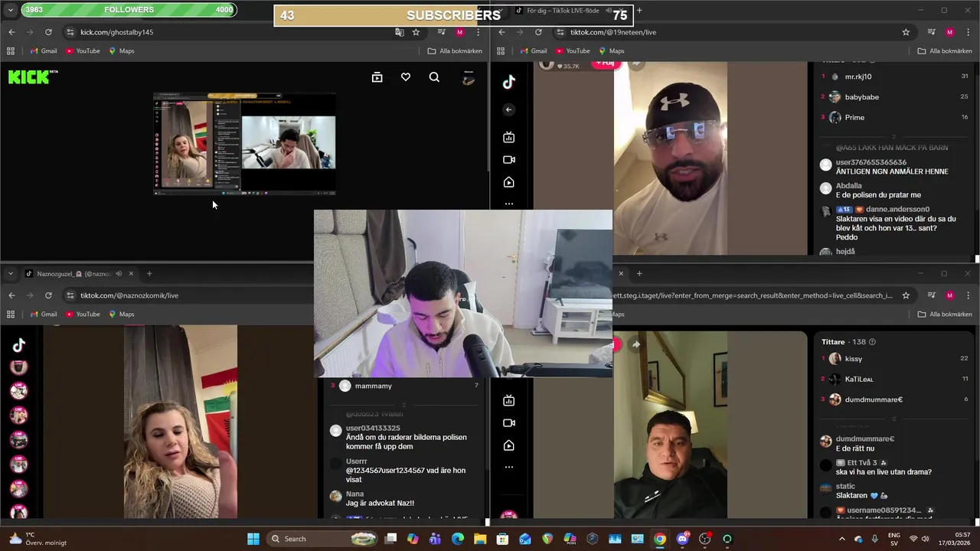The width and height of the screenshot is (980, 551).
Task: Click the Kick logo on kick.com page
Action: click(x=33, y=77)
